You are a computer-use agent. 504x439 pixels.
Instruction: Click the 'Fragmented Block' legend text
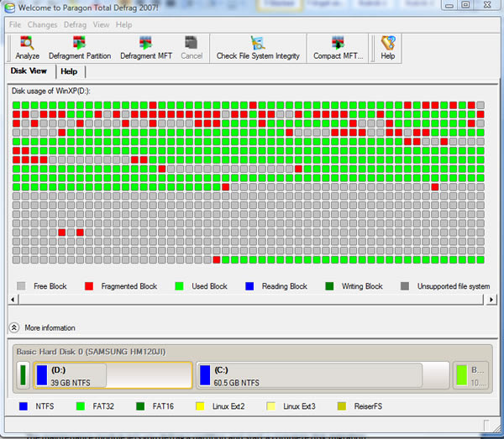point(129,286)
